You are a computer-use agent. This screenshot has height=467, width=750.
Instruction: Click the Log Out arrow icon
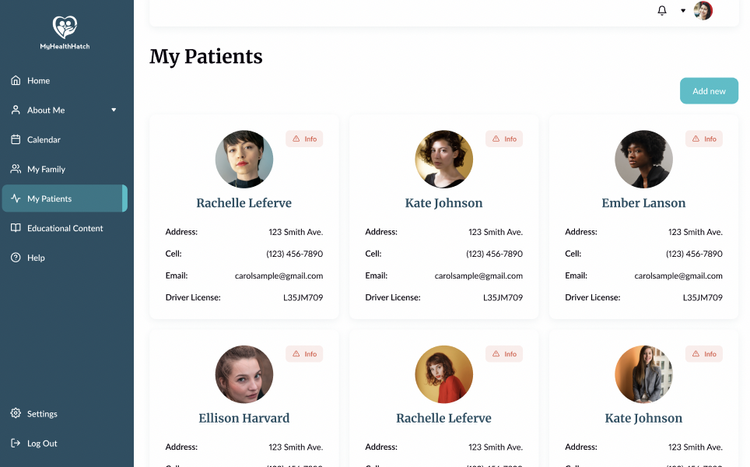pyautogui.click(x=16, y=443)
